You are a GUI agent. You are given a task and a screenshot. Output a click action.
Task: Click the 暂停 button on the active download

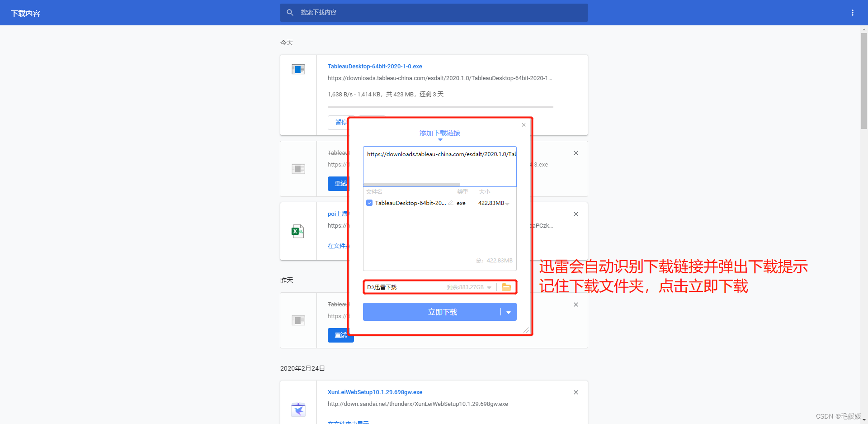coord(338,123)
